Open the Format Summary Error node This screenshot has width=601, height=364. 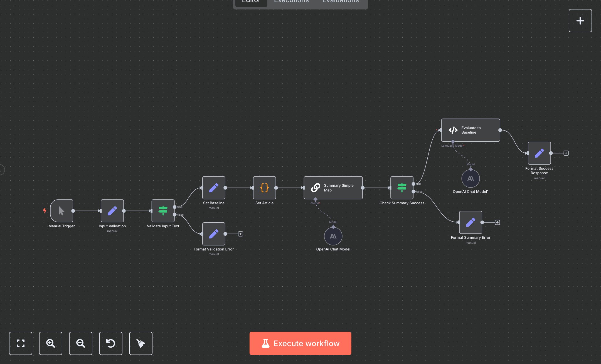471,222
